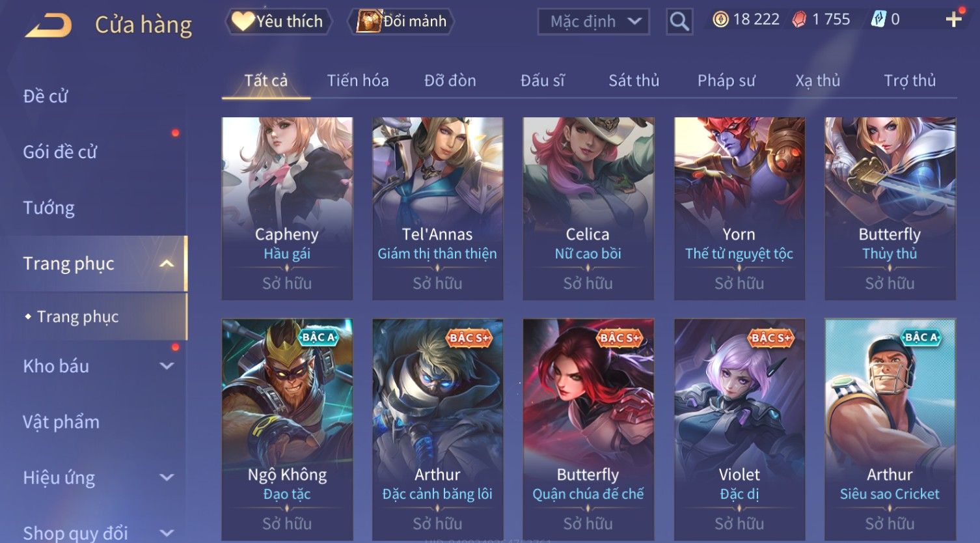Viewport: 980px width, 543px height.
Task: Switch to the Sát thủ tab
Action: click(x=634, y=80)
